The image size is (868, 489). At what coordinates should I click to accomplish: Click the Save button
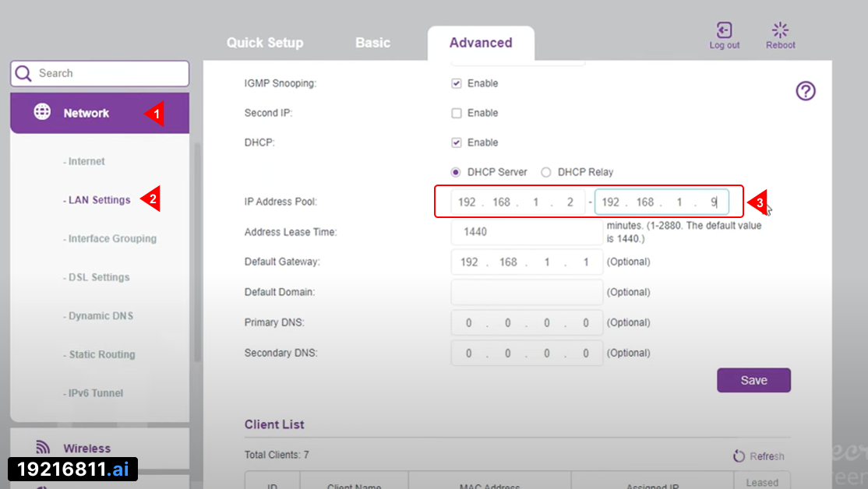753,380
